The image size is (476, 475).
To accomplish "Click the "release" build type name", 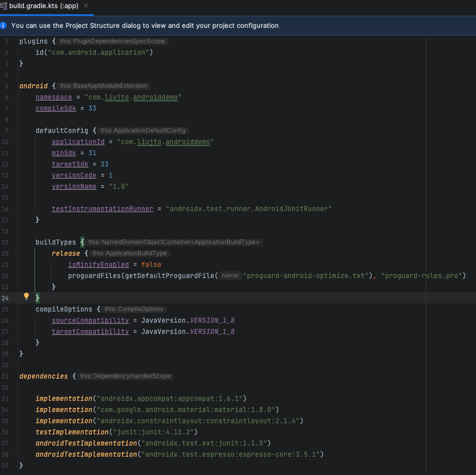I will pos(66,253).
